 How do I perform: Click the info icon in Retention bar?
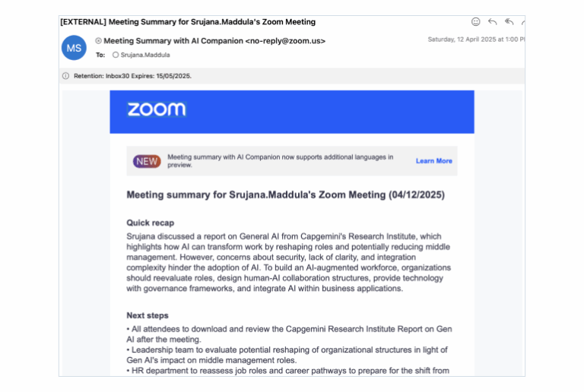pyautogui.click(x=66, y=76)
